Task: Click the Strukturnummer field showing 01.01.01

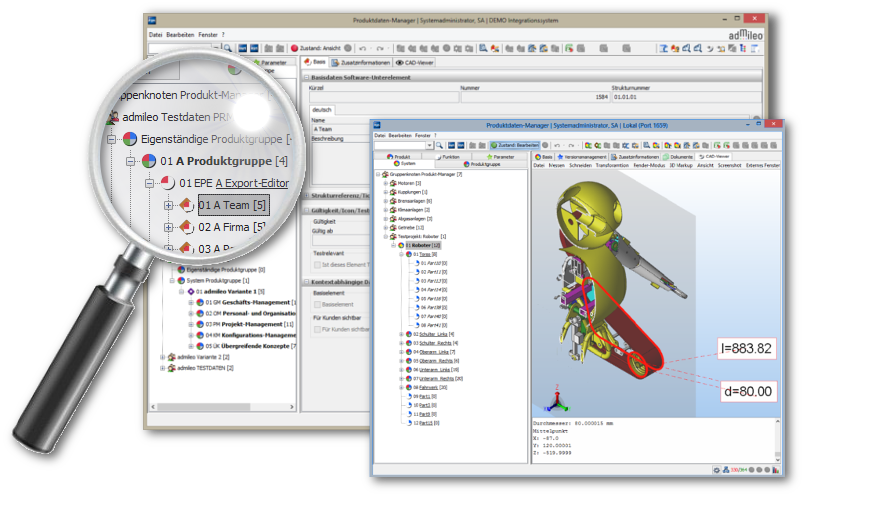Action: [x=687, y=97]
